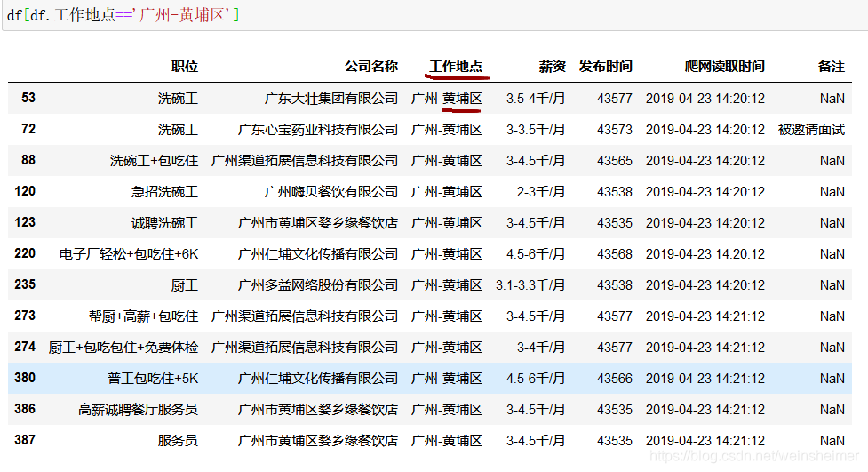
Task: Click job title 普工包吃住+5K
Action: 153,379
